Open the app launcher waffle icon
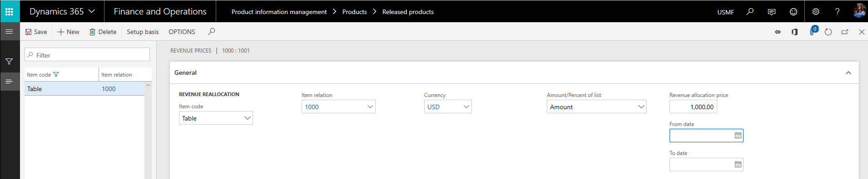The height and width of the screenshot is (179, 868). [10, 11]
